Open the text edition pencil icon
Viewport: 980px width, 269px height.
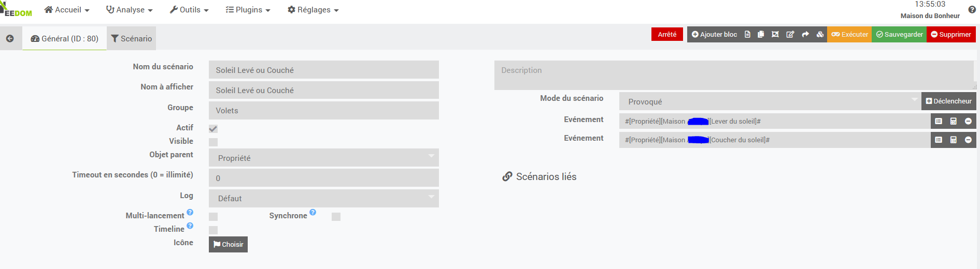pos(790,35)
